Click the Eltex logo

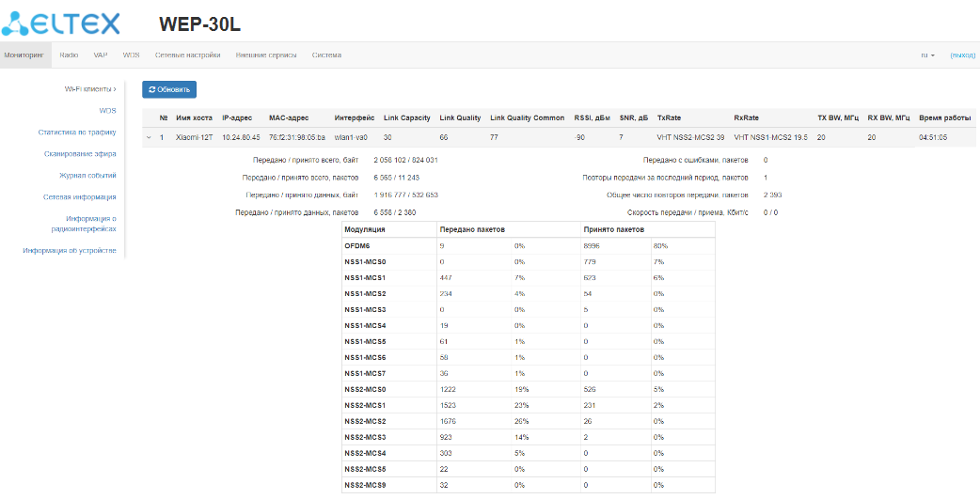[x=62, y=21]
